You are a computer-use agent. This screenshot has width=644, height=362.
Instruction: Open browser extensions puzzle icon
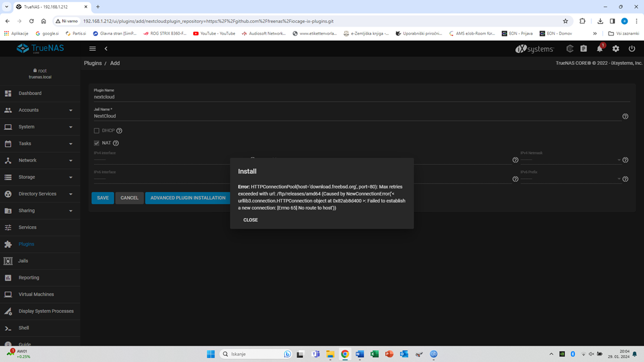583,21
